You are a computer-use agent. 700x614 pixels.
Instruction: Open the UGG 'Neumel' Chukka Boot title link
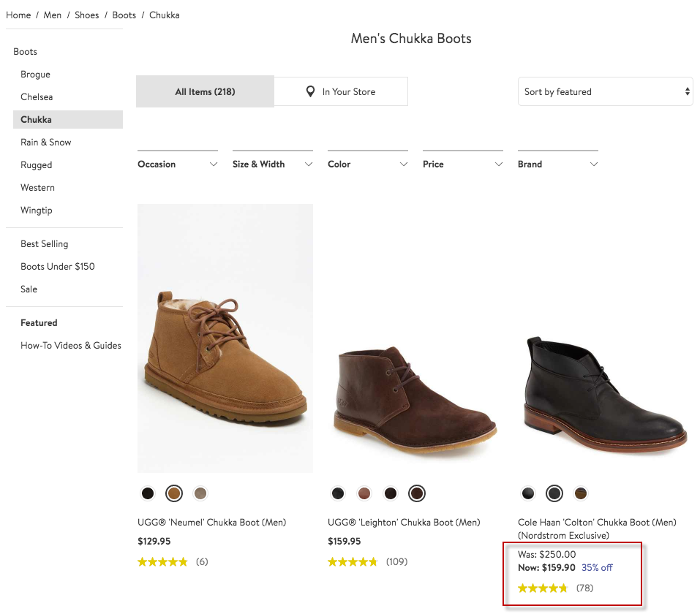coord(212,523)
